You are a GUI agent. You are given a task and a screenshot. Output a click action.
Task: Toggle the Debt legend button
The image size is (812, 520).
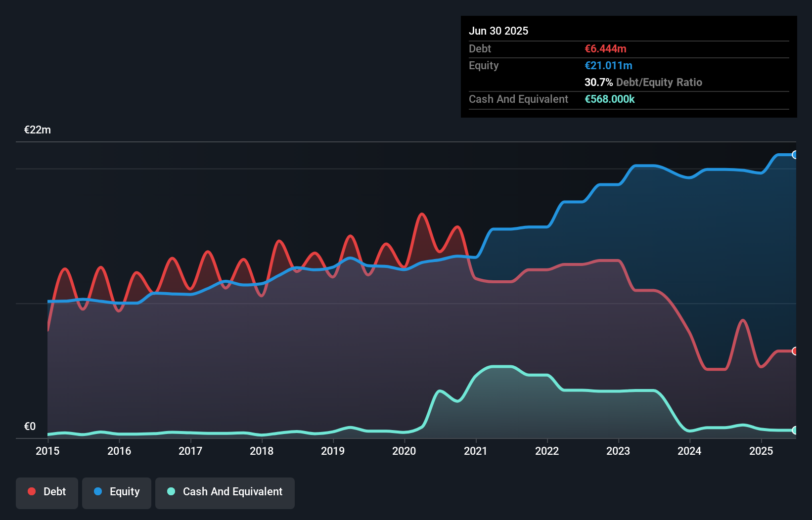pos(47,493)
